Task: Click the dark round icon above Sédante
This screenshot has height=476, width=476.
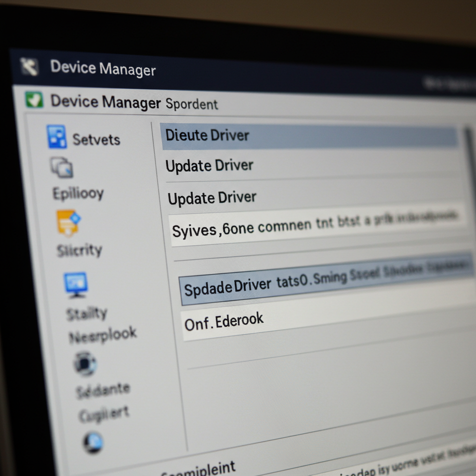Action: 86,364
